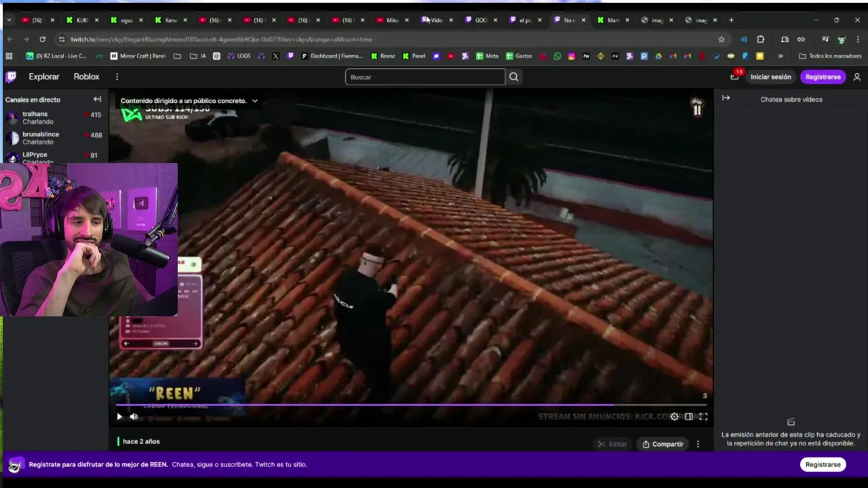Click the Twitch Glitch icon in the banner
Viewport: 868px width, 488px height.
[x=16, y=464]
